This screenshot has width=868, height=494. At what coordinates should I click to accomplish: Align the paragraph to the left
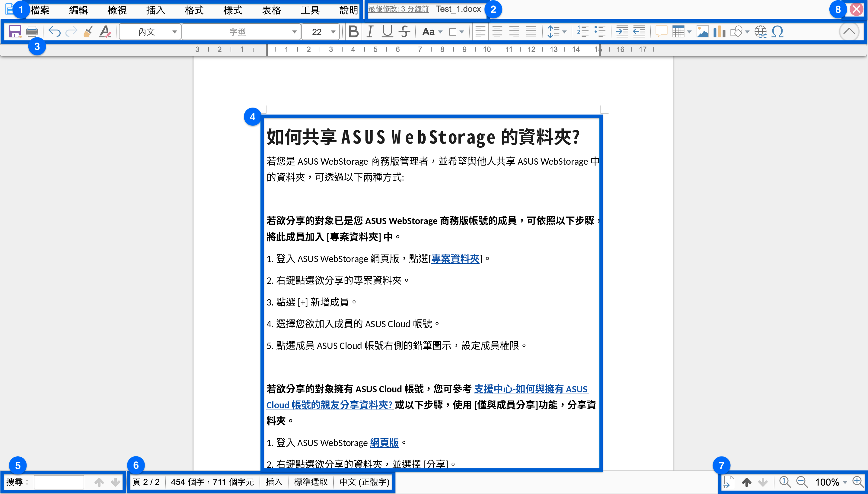click(480, 32)
